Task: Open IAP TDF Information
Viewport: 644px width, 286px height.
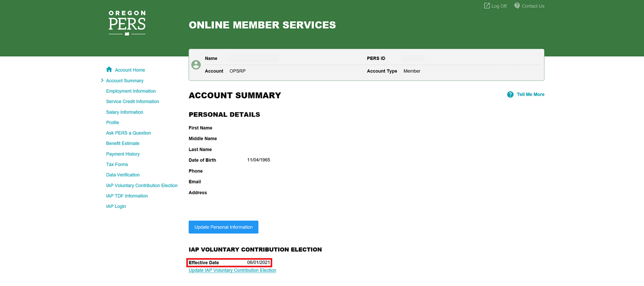Action: pos(127,196)
